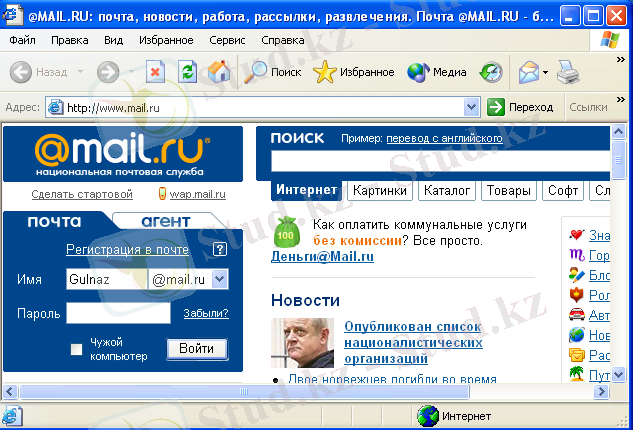Click the Refresh page toolbar icon
The image size is (633, 430).
pyautogui.click(x=187, y=72)
